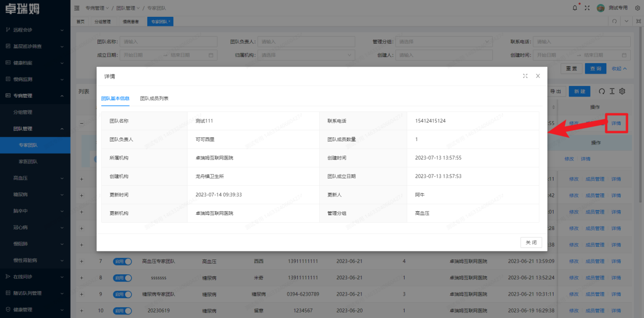Viewport: 644px width, 318px height.
Task: Expand 糖尿病 sidebar submenu
Action: click(35, 195)
